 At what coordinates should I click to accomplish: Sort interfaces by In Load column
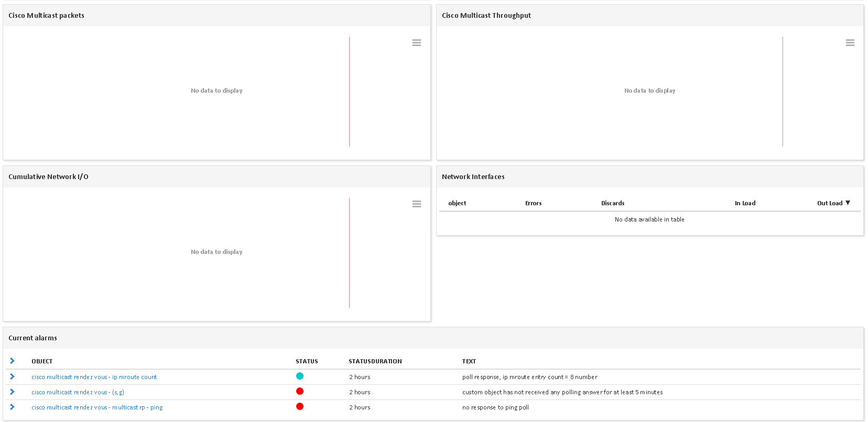tap(745, 203)
